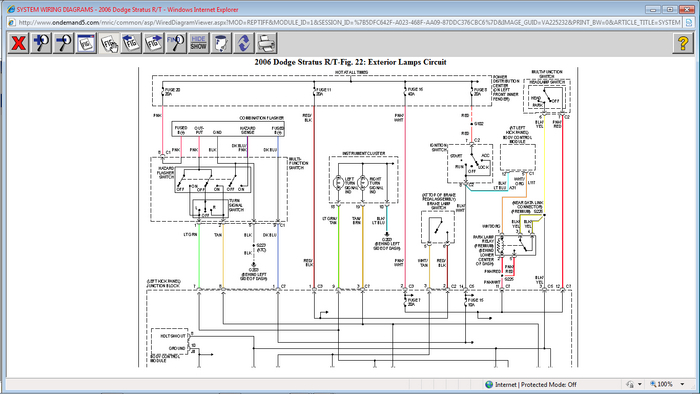Click the Ignition Switch component box
The image size is (700, 394).
470,163
